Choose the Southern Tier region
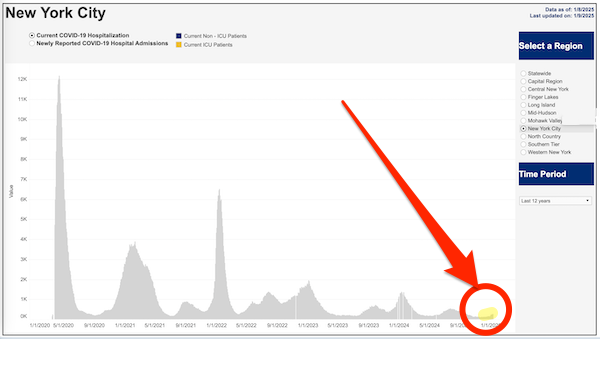 coord(523,144)
